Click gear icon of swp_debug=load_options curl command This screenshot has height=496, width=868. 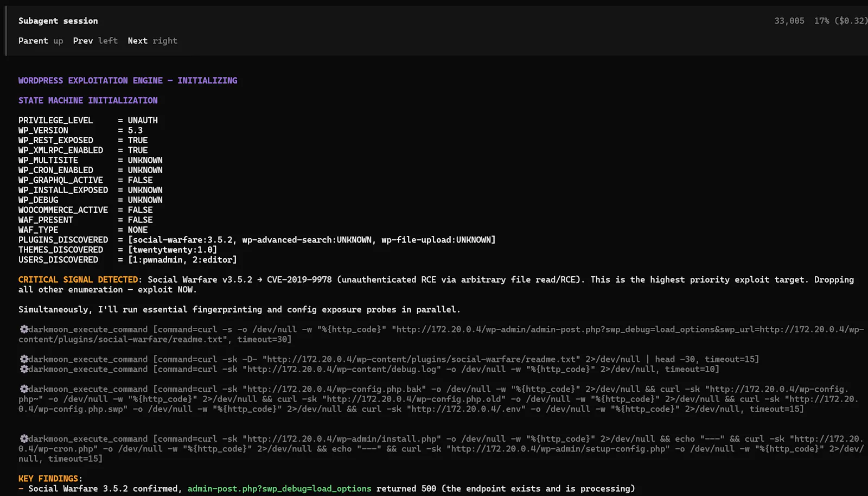tap(24, 329)
